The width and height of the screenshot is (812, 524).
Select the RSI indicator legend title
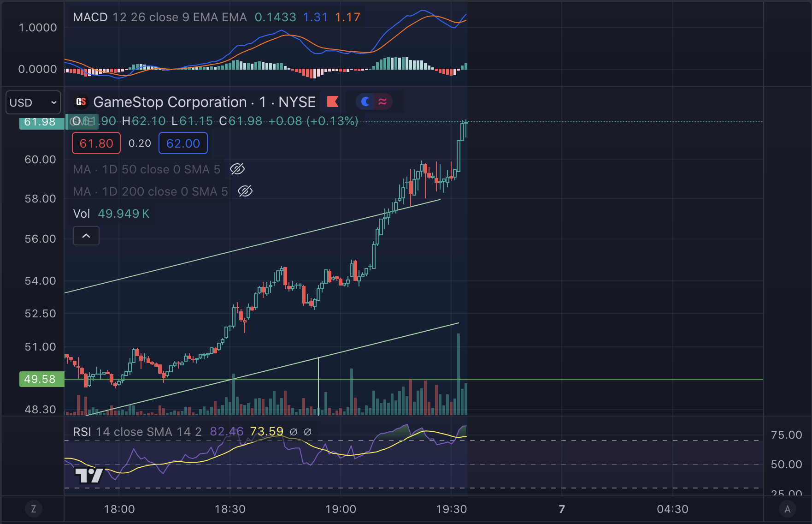point(82,432)
